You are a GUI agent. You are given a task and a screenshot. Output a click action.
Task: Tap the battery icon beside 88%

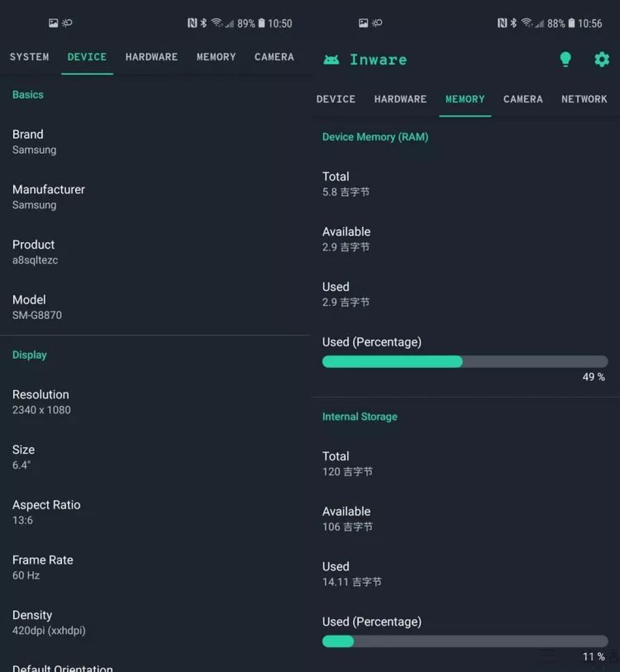[x=572, y=23]
